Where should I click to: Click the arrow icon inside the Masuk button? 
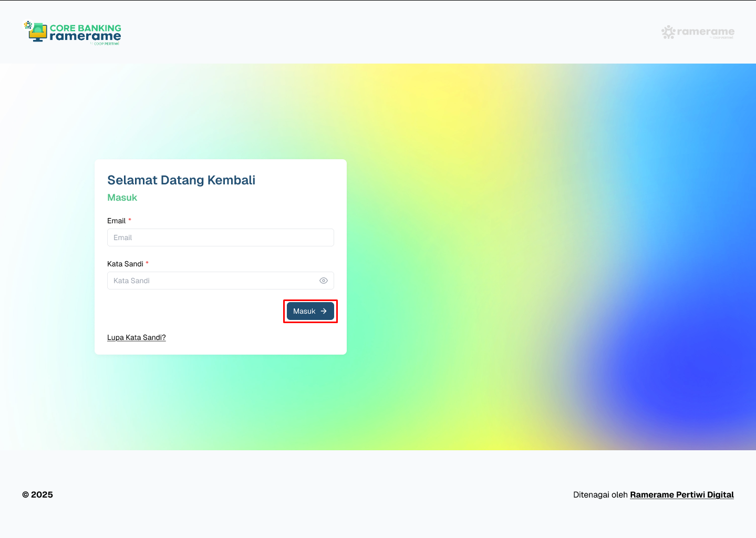[323, 311]
